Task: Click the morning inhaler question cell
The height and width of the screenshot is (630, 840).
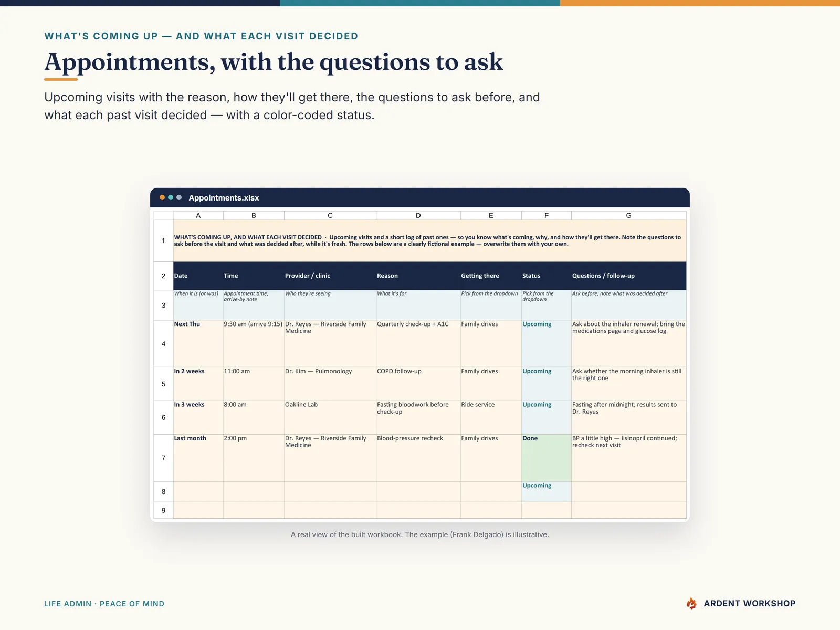Action: (x=628, y=384)
